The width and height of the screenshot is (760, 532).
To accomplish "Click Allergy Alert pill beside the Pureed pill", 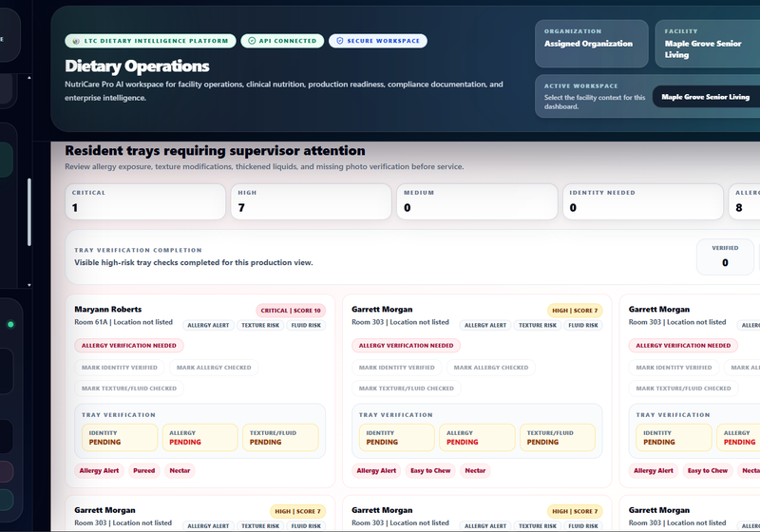I will click(x=99, y=470).
